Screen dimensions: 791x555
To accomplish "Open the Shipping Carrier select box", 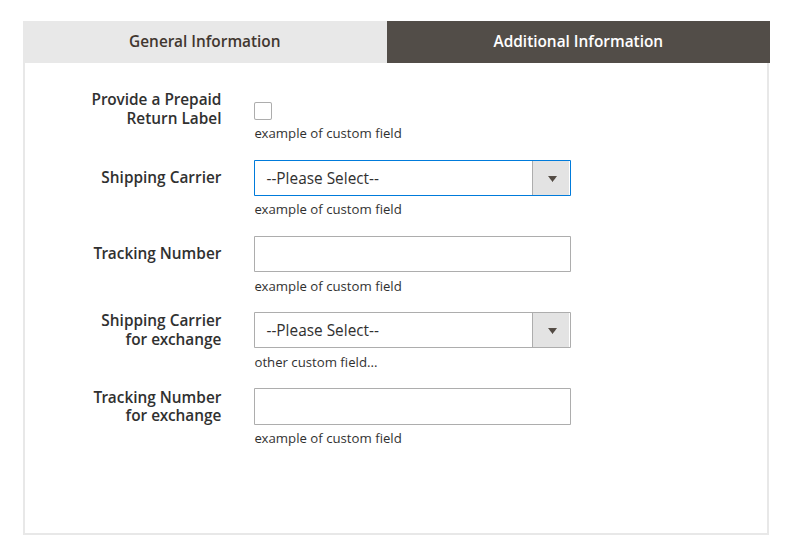I will [x=394, y=179].
